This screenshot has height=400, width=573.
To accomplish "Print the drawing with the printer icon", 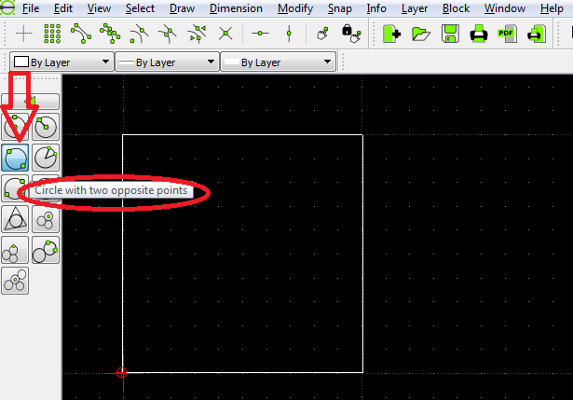I will click(x=479, y=34).
